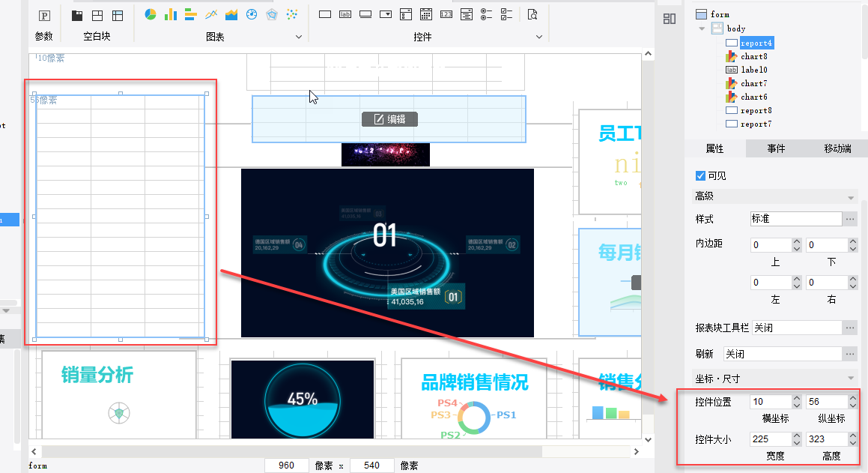Select the checkbox group widget icon
The image size is (868, 473).
click(506, 14)
